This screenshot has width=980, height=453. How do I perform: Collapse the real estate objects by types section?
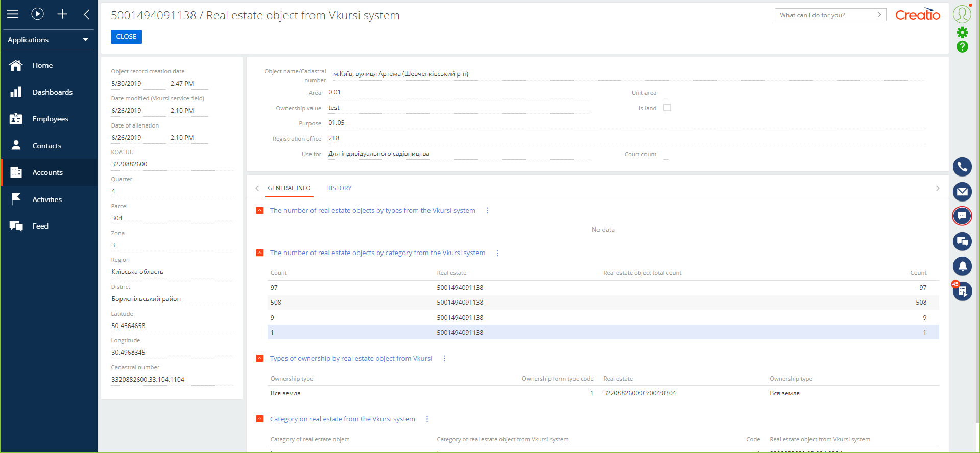click(x=260, y=211)
